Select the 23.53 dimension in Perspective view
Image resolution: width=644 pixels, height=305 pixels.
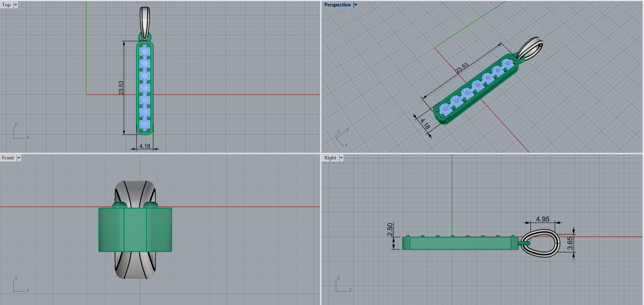coord(462,68)
